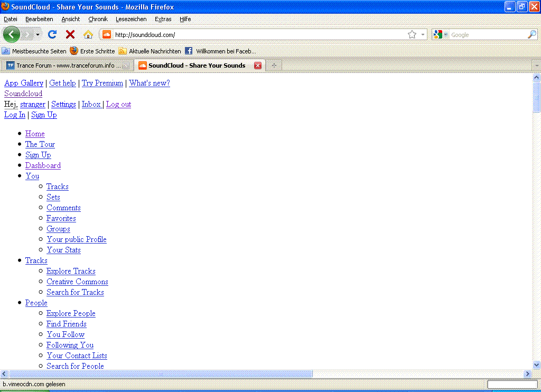Screen dimensions: 541x392
Task: Open the Creative Commons link
Action: (77, 282)
